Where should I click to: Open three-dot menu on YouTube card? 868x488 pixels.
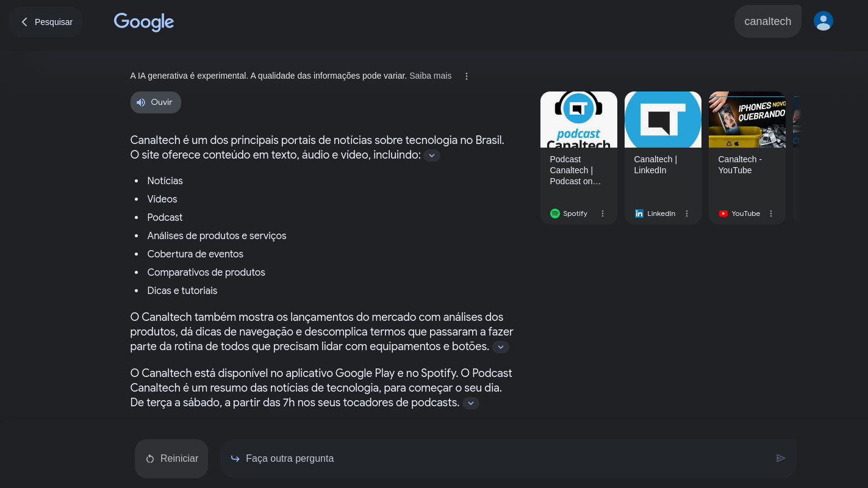coord(771,213)
